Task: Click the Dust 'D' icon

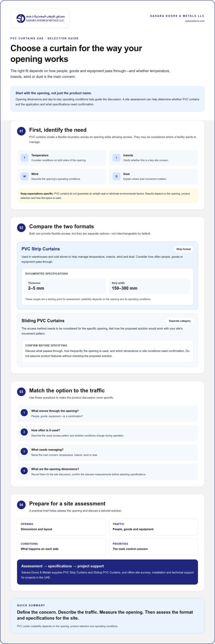Action: coord(116,176)
